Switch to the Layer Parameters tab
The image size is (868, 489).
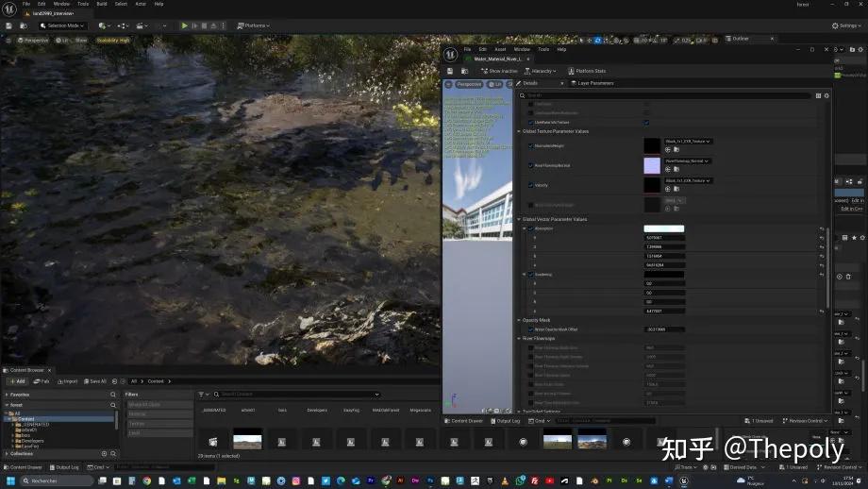pos(594,83)
